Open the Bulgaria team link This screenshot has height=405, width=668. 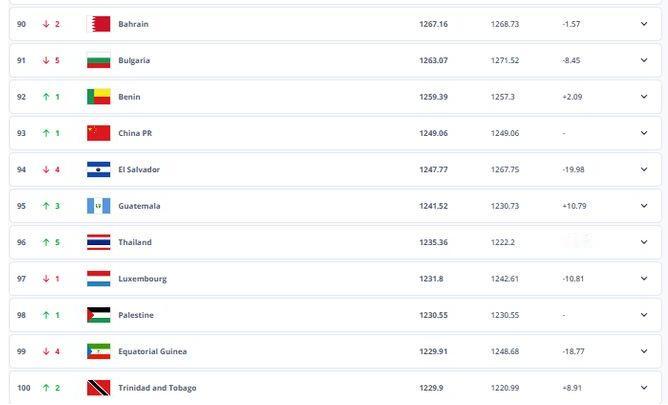click(x=134, y=60)
